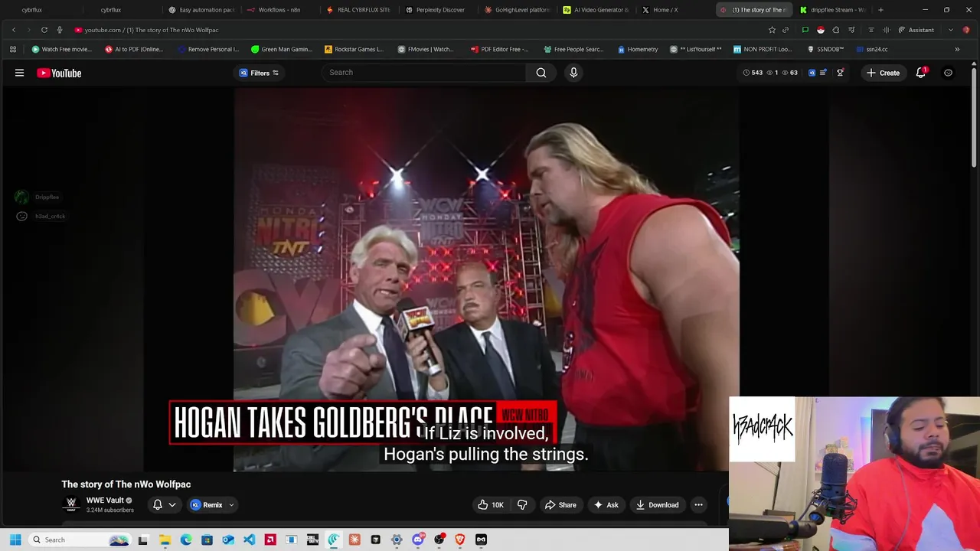The image size is (980, 551).
Task: Click the list icon in the YouTube header
Action: pos(823,73)
